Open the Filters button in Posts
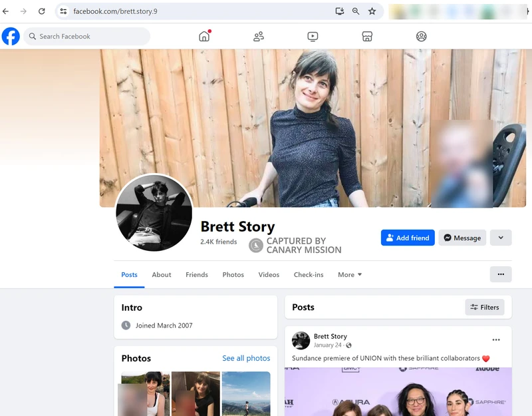 click(x=485, y=307)
